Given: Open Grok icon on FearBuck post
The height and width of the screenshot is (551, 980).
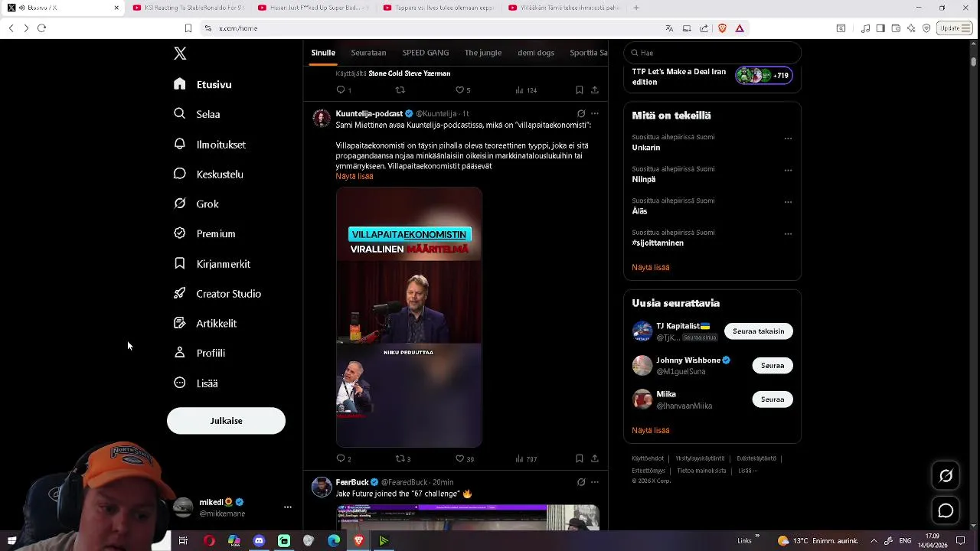Looking at the screenshot, I should pos(581,482).
